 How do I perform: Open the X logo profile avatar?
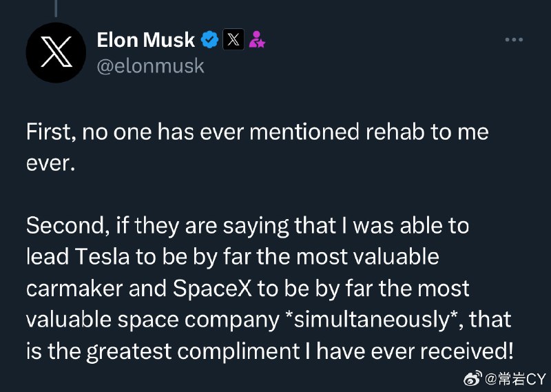tap(56, 53)
